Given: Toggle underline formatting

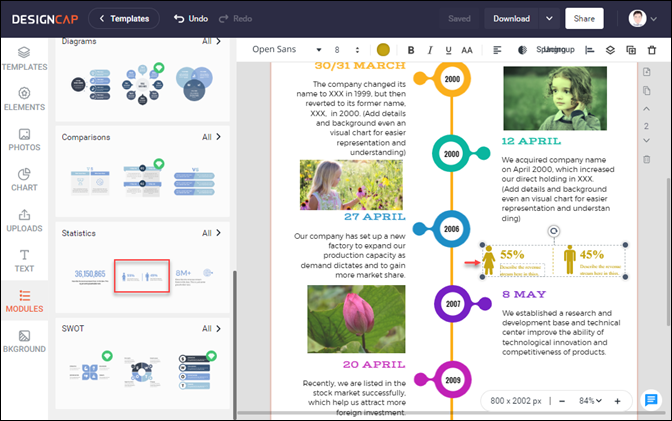Looking at the screenshot, I should [448, 50].
